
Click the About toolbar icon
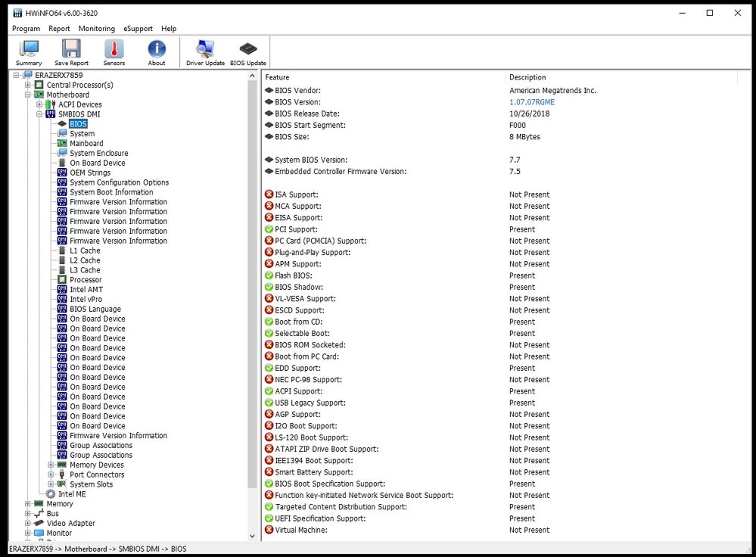(x=156, y=51)
